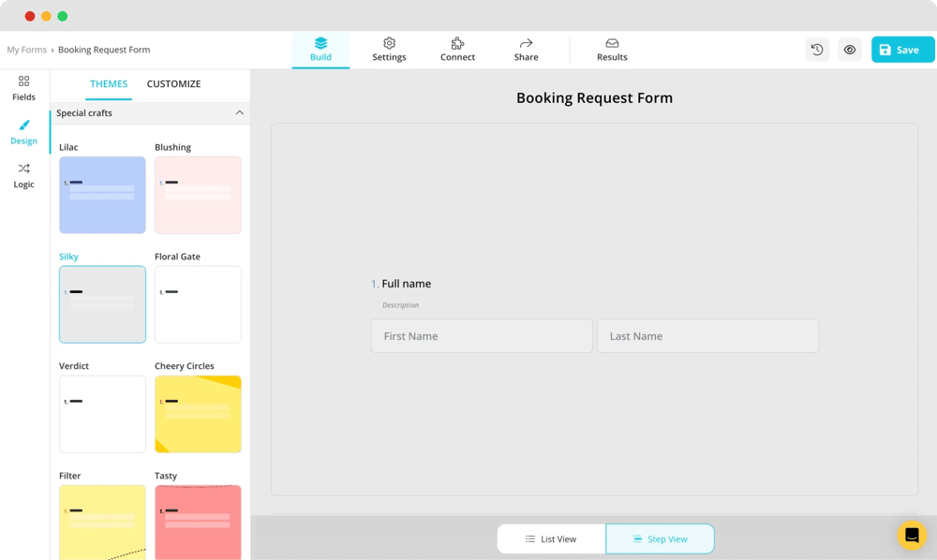Navigate back to My Forms
Viewport: 937px width, 560px height.
coord(26,49)
